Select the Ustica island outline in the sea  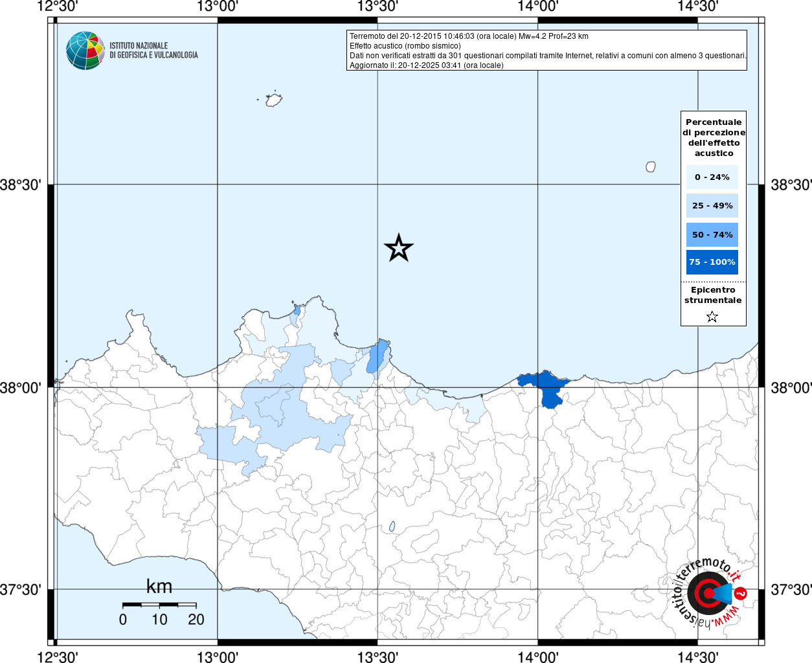274,100
